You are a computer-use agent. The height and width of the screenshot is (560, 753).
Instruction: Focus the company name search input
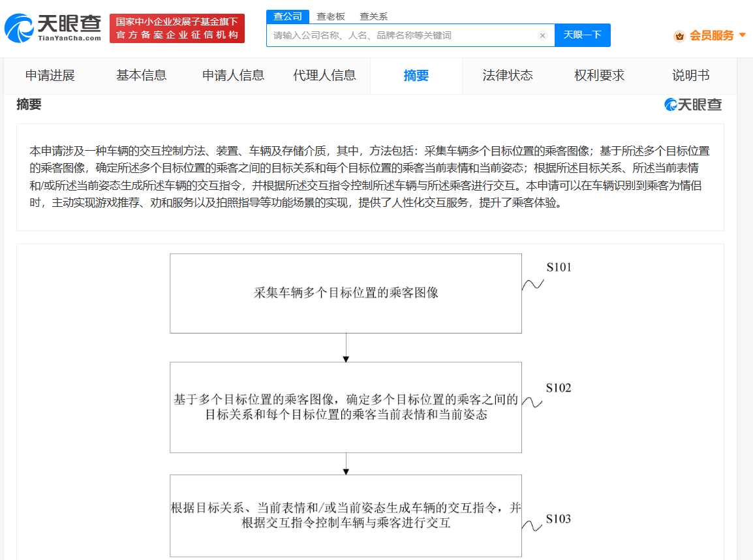(x=403, y=35)
